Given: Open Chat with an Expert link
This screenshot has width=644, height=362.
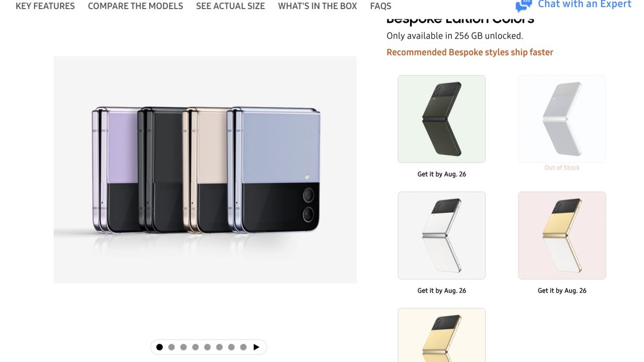Looking at the screenshot, I should click(x=584, y=4).
